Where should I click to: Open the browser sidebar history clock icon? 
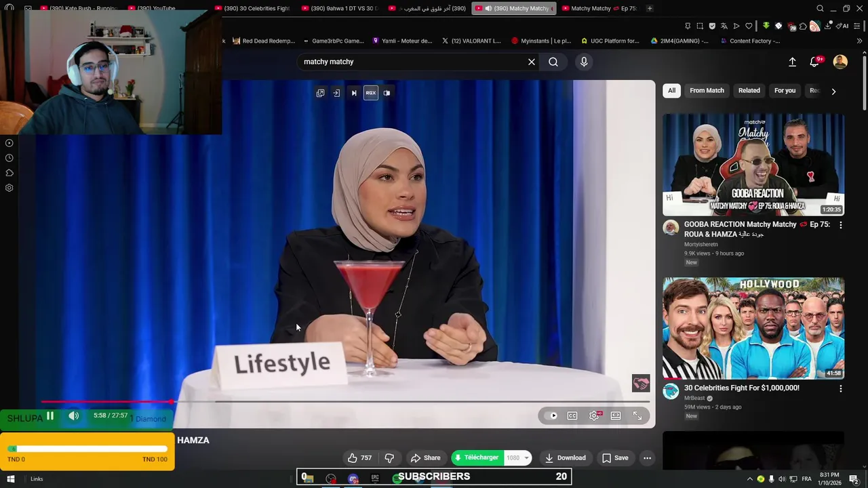click(x=9, y=158)
